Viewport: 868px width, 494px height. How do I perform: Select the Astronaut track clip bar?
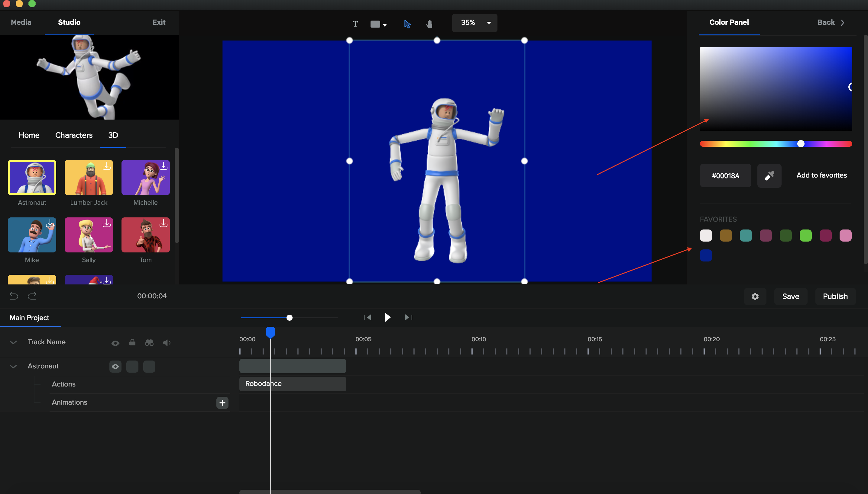[x=293, y=366]
